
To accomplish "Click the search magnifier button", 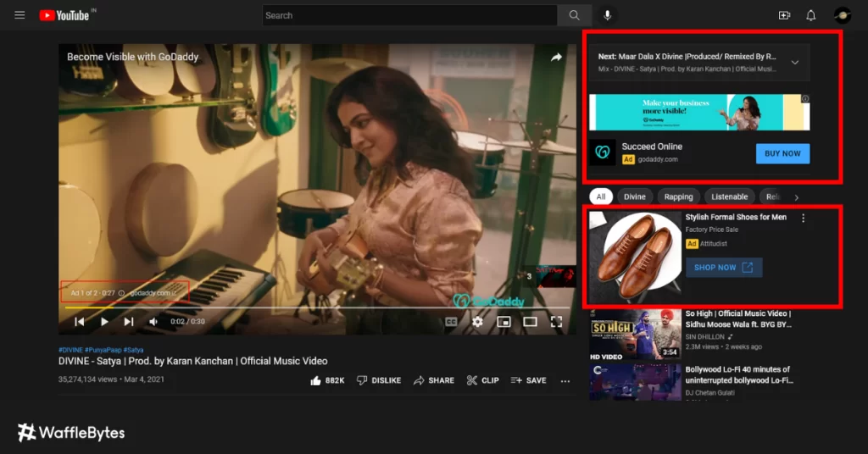I will pyautogui.click(x=574, y=15).
